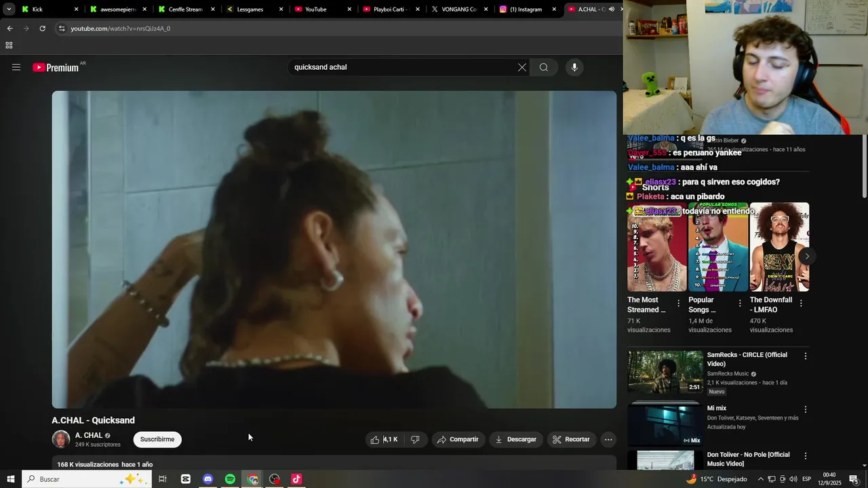Click '168 K visualizaciones hace 1 año' text
Viewport: 868px width, 488px height.
[105, 464]
